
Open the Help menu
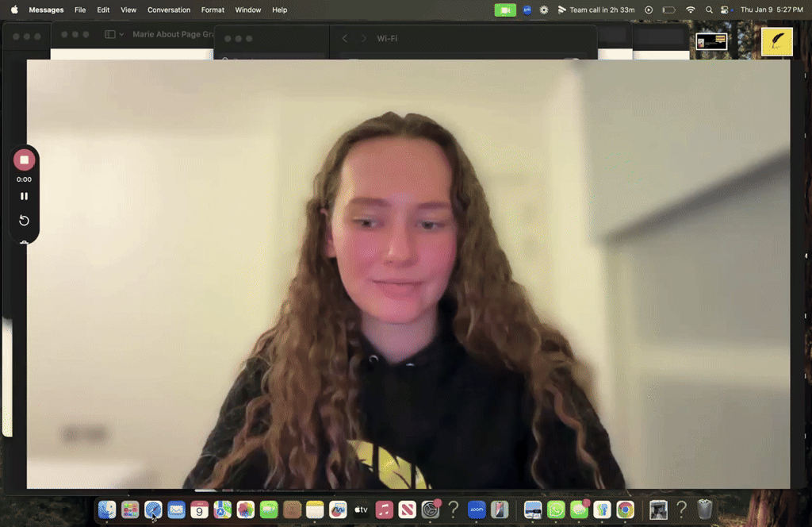click(280, 10)
